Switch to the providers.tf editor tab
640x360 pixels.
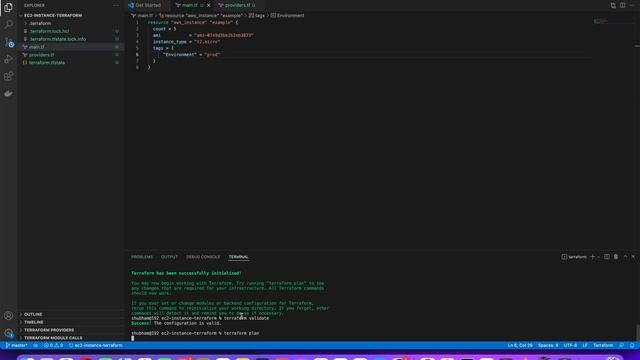coord(237,5)
